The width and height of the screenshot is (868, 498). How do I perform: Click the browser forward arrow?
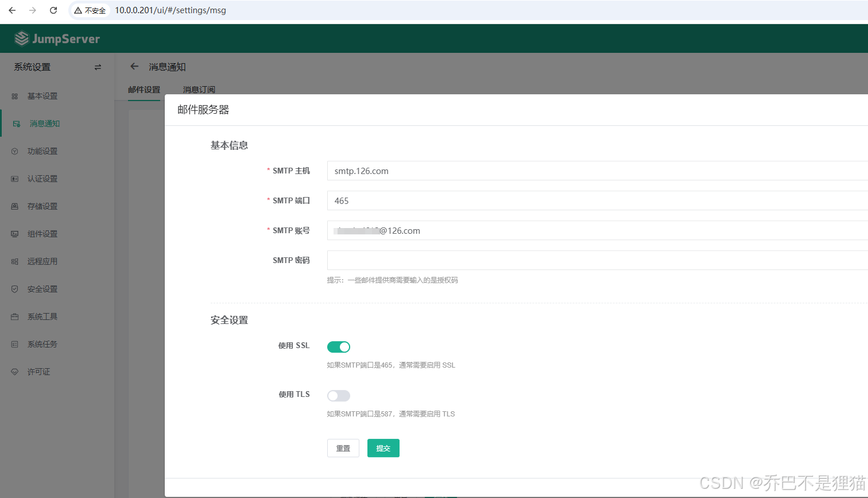[x=33, y=10]
